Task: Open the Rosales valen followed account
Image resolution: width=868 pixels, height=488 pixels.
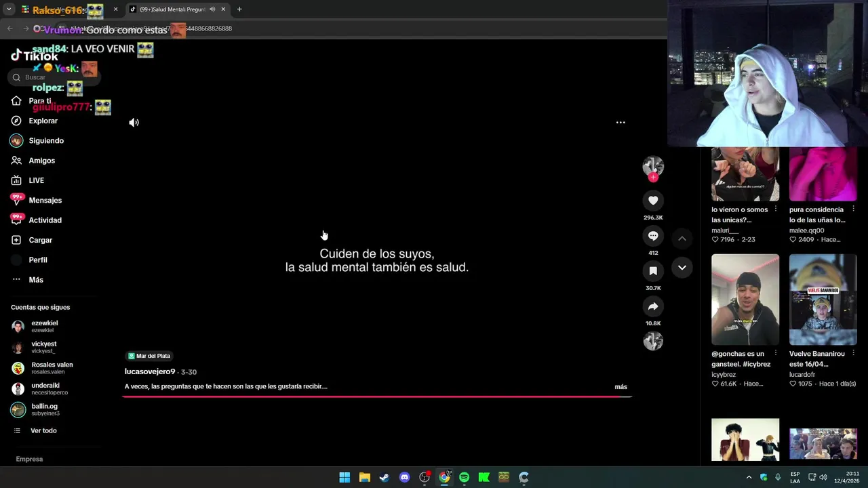Action: coord(42,368)
